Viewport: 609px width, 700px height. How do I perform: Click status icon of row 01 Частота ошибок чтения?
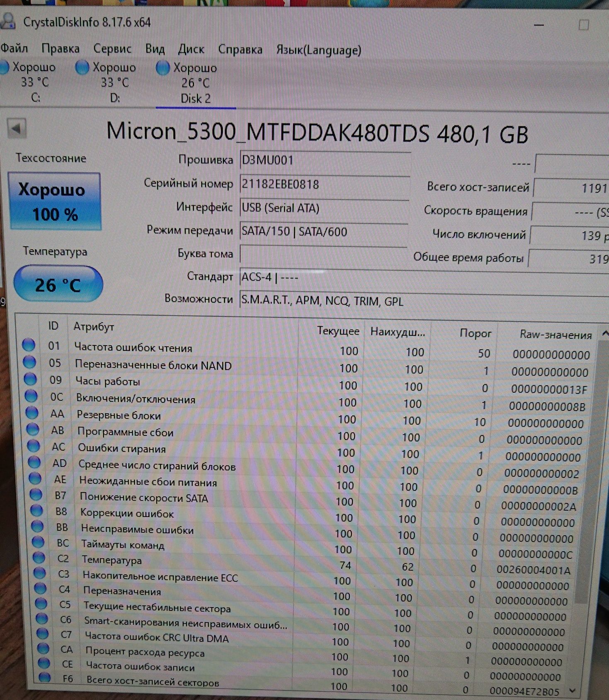[29, 345]
